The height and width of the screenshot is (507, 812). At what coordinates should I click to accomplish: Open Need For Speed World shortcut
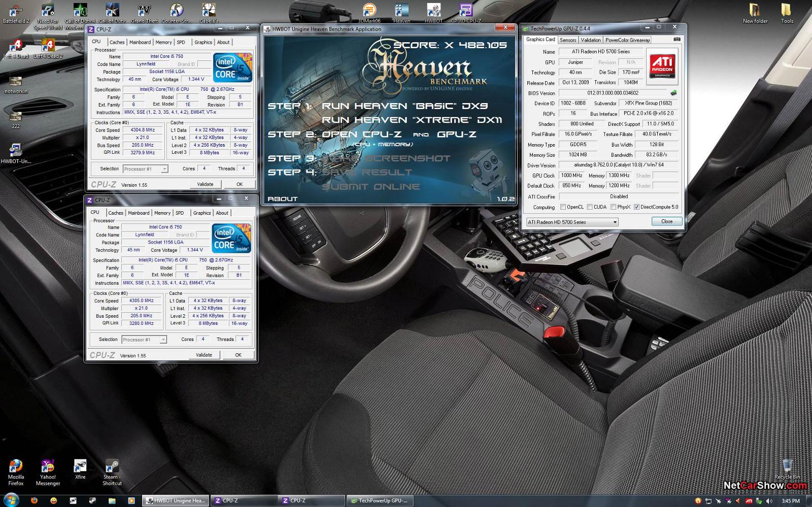(48, 16)
